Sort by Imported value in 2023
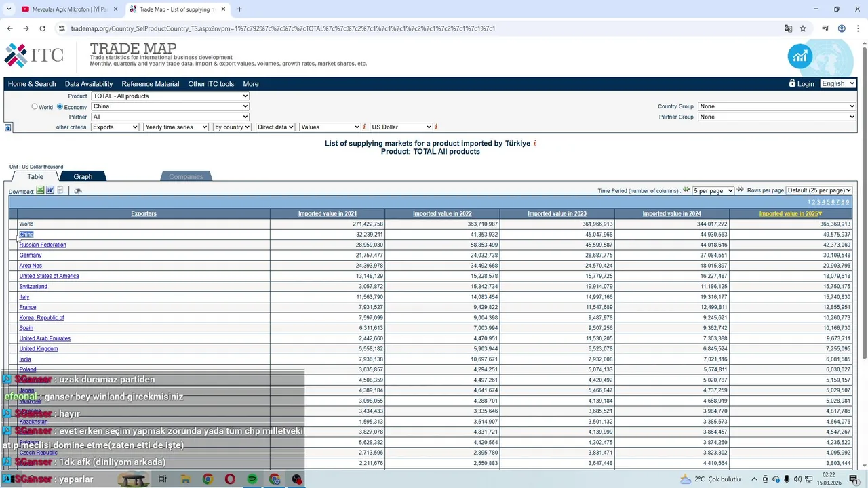 (557, 213)
